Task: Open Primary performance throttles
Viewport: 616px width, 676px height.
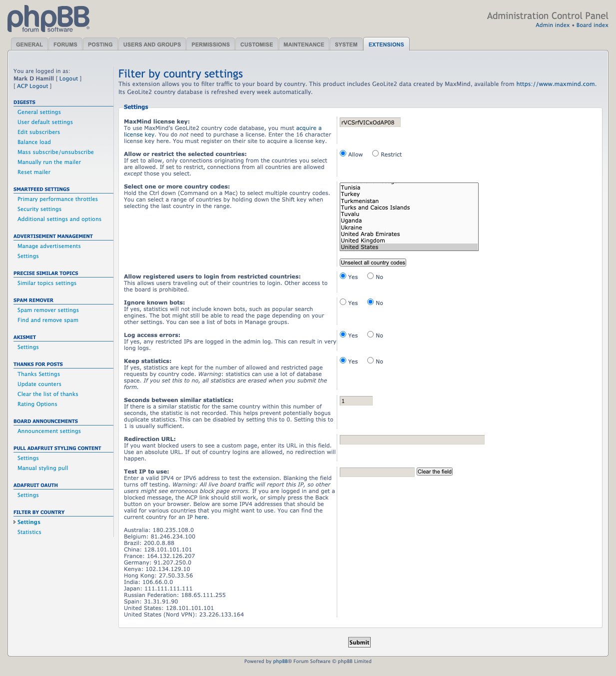Action: point(57,199)
